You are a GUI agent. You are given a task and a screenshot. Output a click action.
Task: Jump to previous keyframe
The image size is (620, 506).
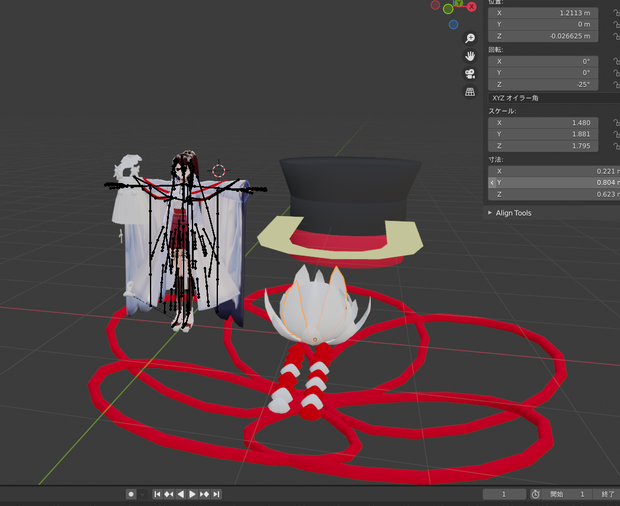click(x=169, y=494)
